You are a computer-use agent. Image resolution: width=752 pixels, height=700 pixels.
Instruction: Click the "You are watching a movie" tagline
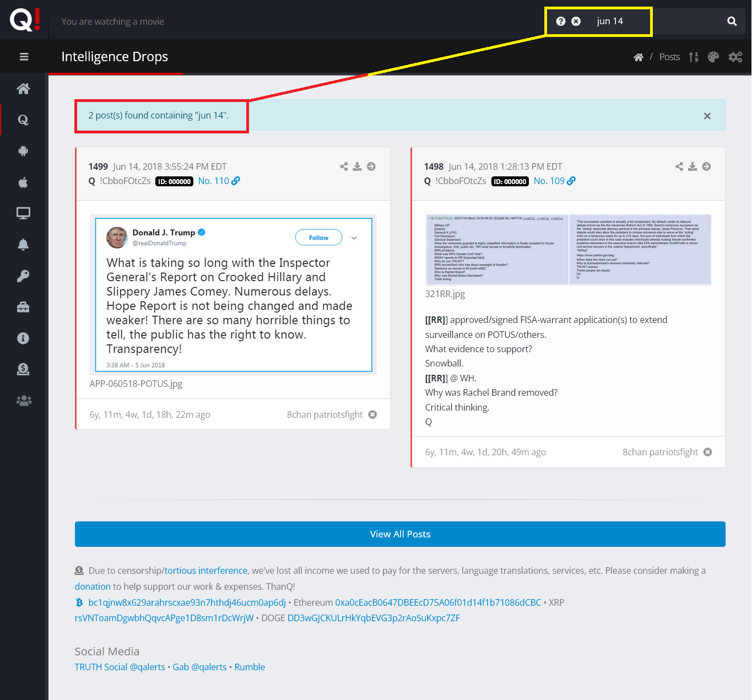pyautogui.click(x=113, y=21)
